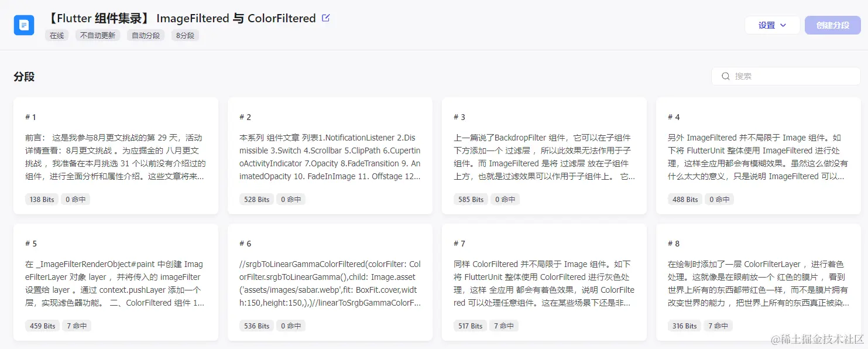The height and width of the screenshot is (349, 868).
Task: Click the 459 Bits badge
Action: [x=42, y=326]
